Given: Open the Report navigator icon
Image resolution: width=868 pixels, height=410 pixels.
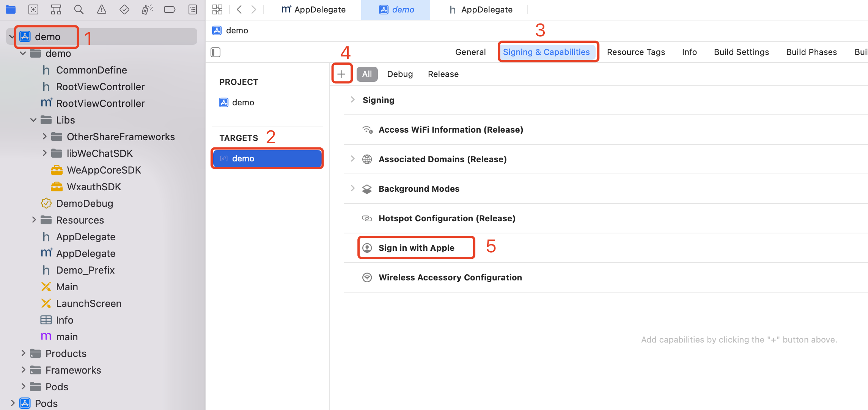Looking at the screenshot, I should pyautogui.click(x=193, y=9).
